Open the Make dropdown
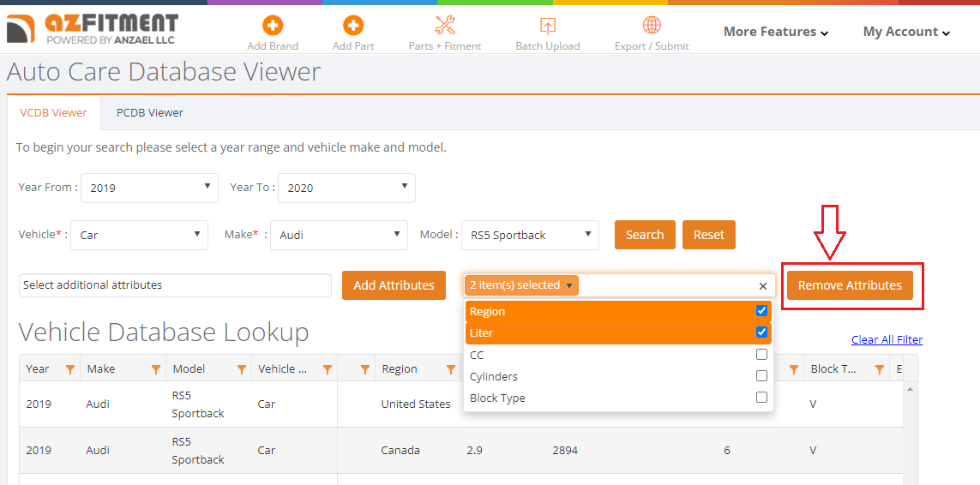Viewport: 980px width, 485px height. pyautogui.click(x=339, y=235)
